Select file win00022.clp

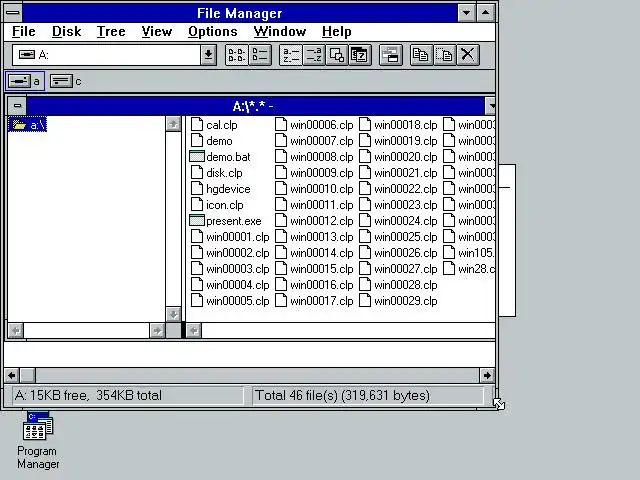[398, 189]
